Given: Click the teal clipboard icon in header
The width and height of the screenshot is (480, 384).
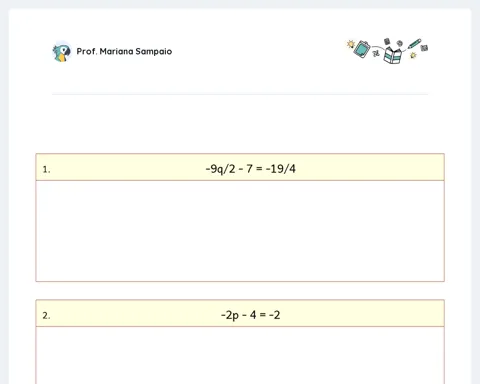Looking at the screenshot, I should pos(362,49).
